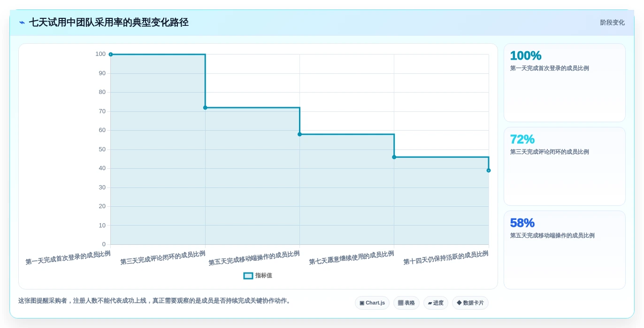The width and height of the screenshot is (644, 328).
Task: Click the lightning icon beside the title
Action: pyautogui.click(x=22, y=23)
